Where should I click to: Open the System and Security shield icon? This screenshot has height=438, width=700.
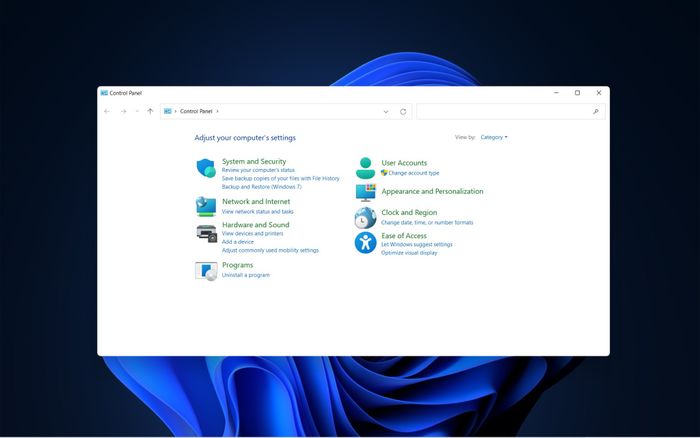(x=206, y=168)
